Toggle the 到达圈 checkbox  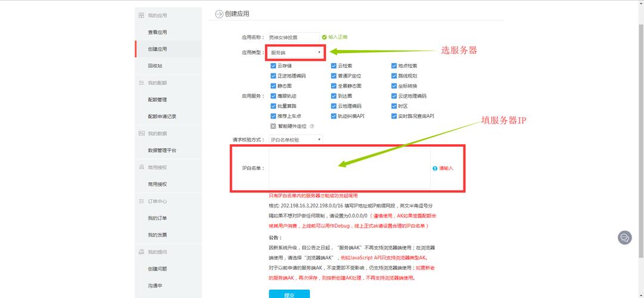tap(334, 96)
